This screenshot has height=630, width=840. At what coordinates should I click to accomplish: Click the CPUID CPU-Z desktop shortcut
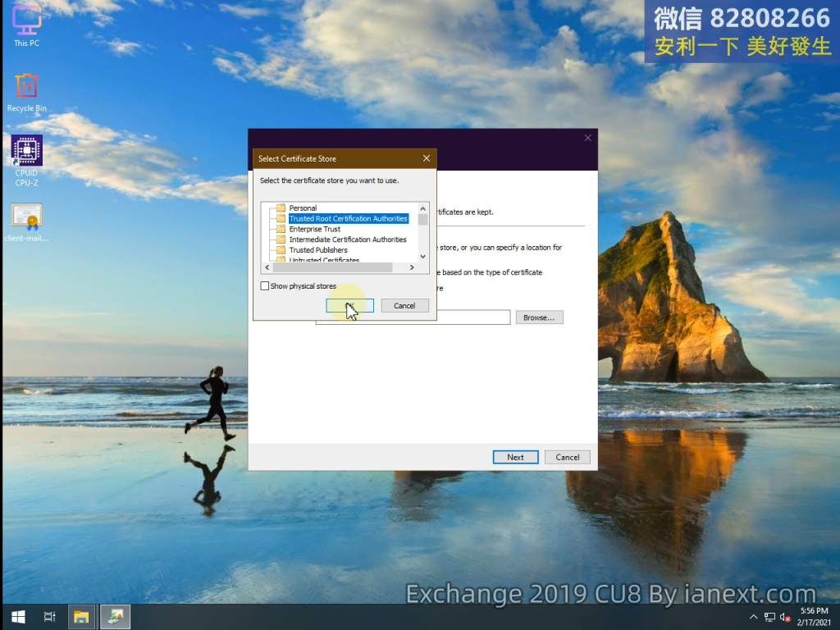pyautogui.click(x=26, y=157)
